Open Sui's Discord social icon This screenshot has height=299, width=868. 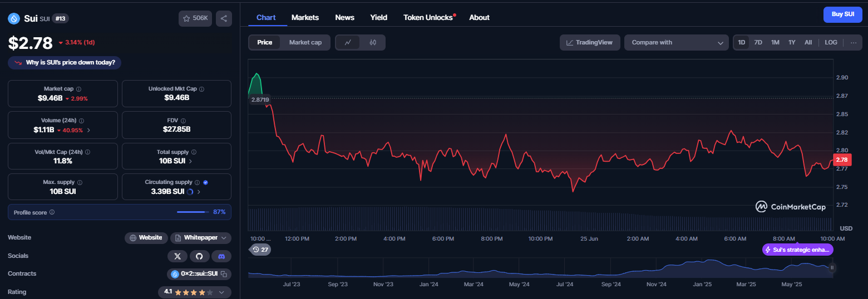point(221,256)
